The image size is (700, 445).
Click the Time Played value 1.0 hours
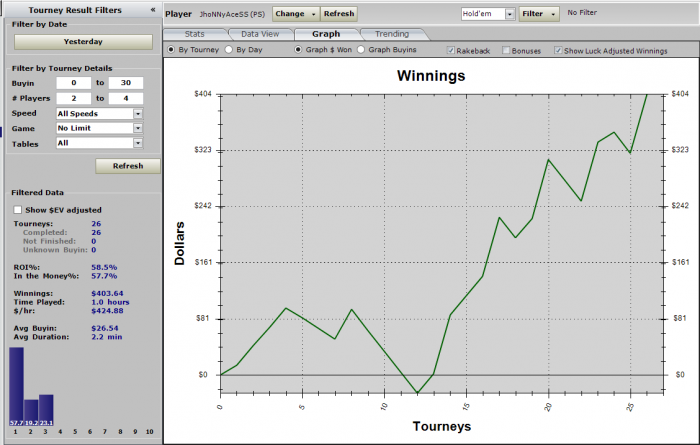[x=110, y=302]
